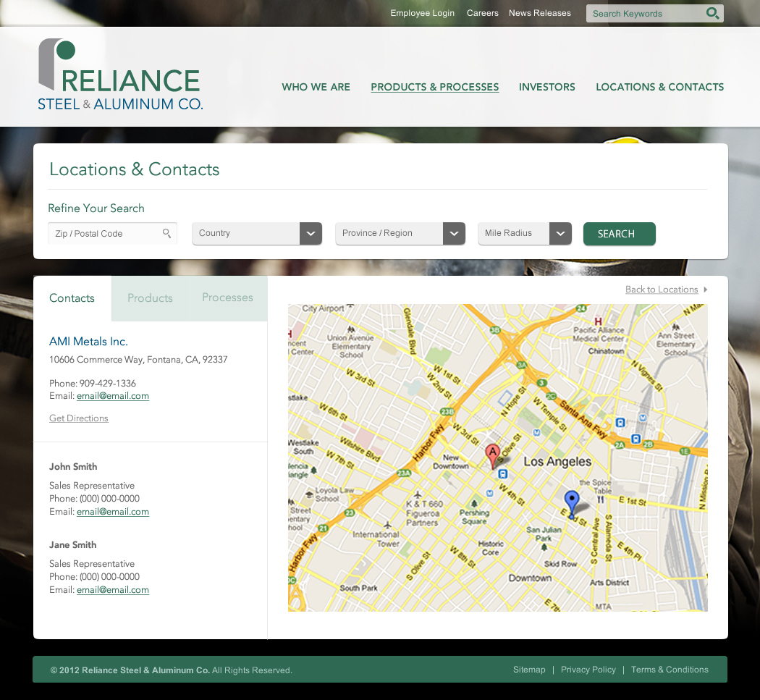
Task: Open the Province / Region dropdown
Action: coord(400,233)
